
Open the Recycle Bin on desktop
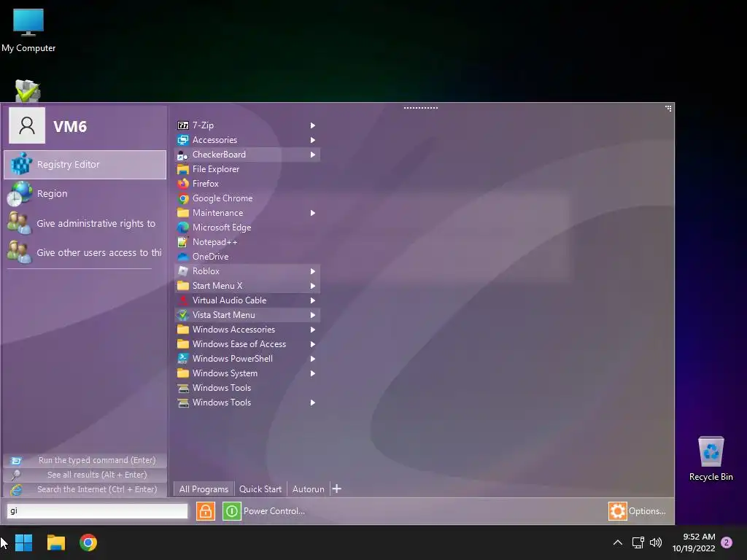pos(711,459)
